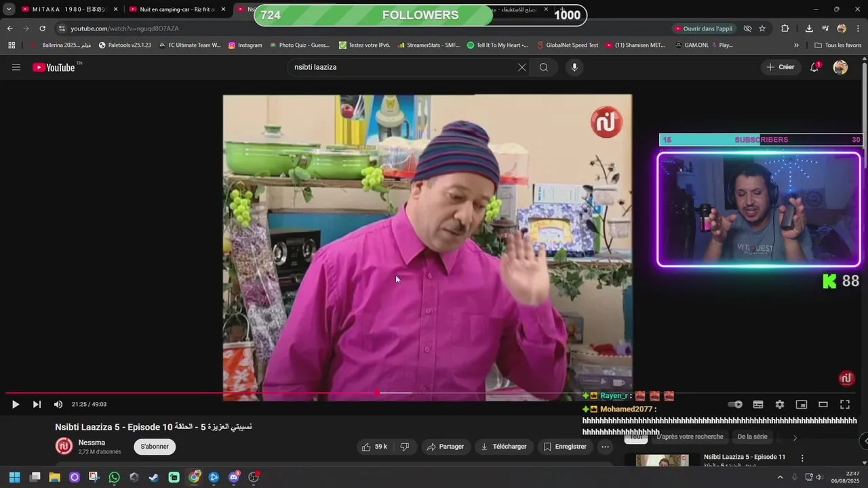Switch to the 'Nuit en camping-car' browser tab

coord(178,9)
